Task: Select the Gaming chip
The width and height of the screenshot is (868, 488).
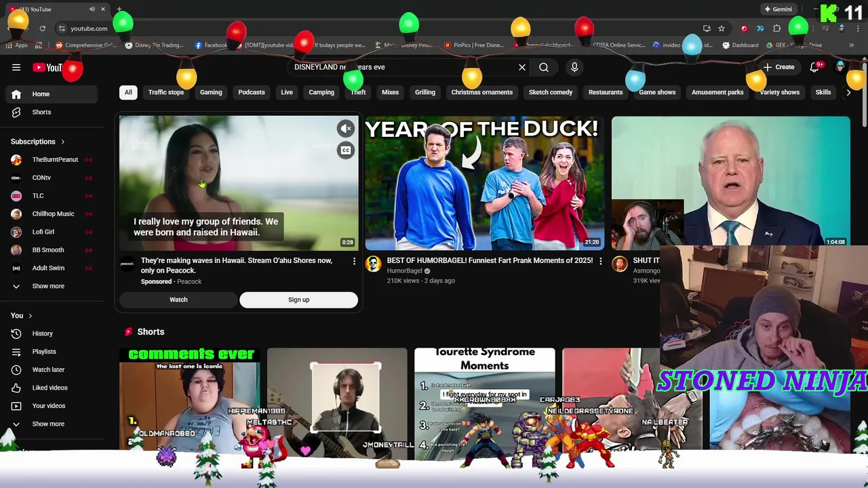Action: [211, 92]
